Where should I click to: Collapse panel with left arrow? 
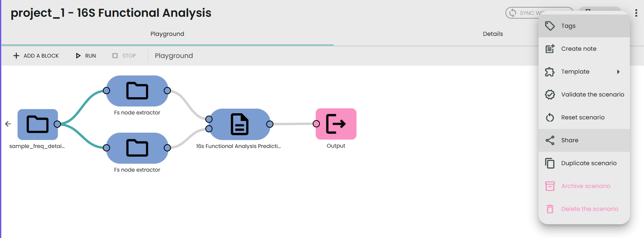click(8, 124)
